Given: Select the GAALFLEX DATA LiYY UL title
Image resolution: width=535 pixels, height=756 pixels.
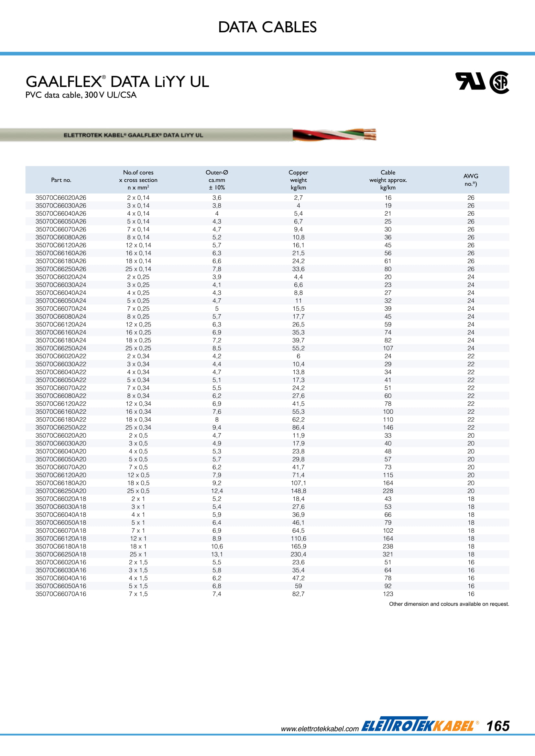Looking at the screenshot, I should point(117,81).
